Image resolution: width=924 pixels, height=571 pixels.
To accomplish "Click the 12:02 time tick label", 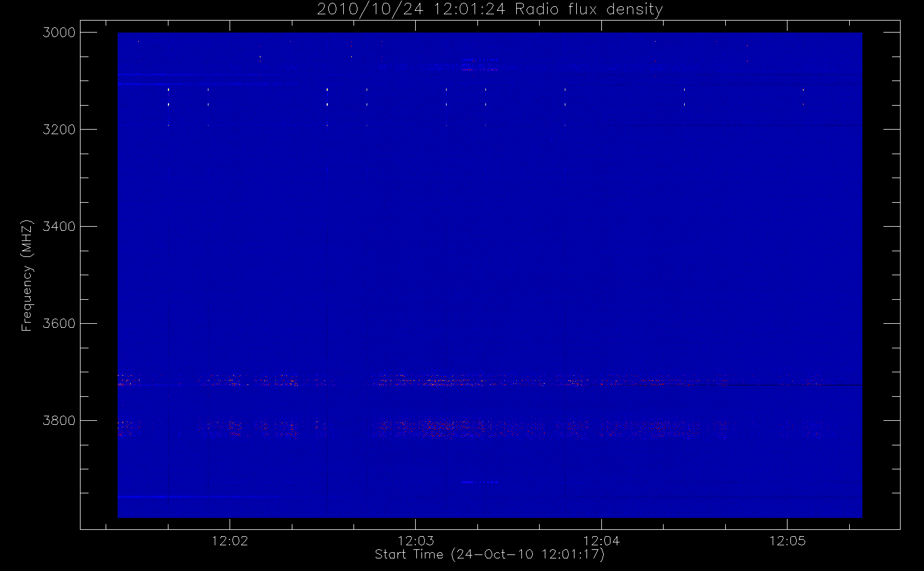I will point(230,541).
